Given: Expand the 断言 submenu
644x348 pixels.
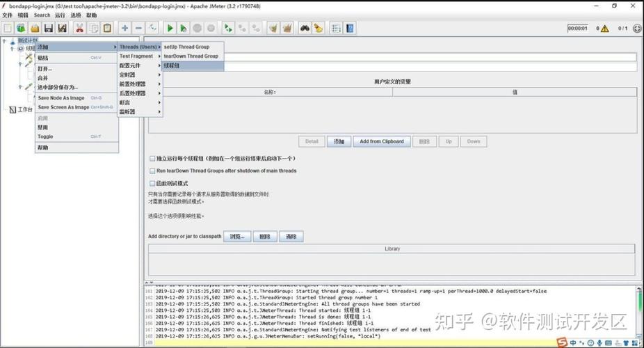Looking at the screenshot, I should pyautogui.click(x=140, y=102).
